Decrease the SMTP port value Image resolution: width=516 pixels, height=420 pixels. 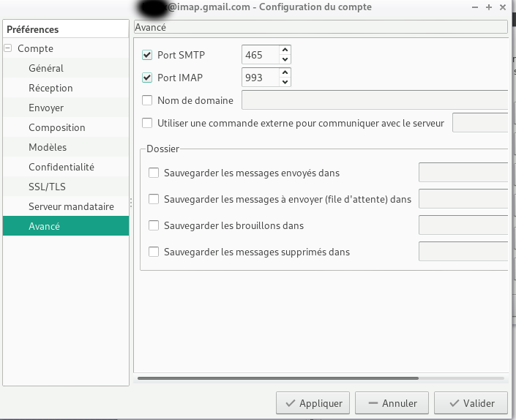[285, 59]
